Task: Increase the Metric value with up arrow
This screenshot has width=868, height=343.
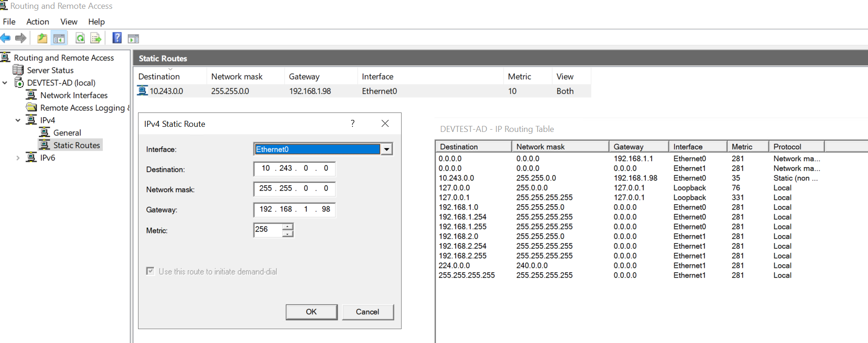Action: pos(288,227)
